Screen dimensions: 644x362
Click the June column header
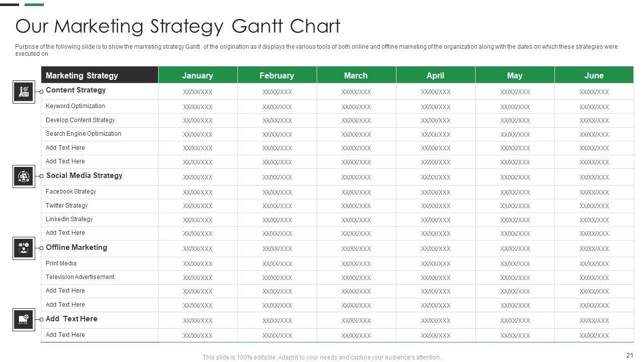pos(594,75)
